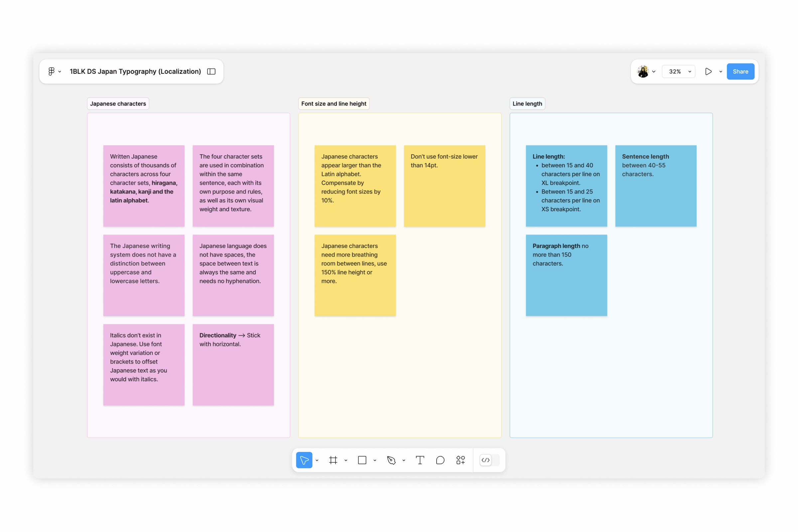
Task: Expand the avatar dropdown chevron
Action: (x=654, y=71)
